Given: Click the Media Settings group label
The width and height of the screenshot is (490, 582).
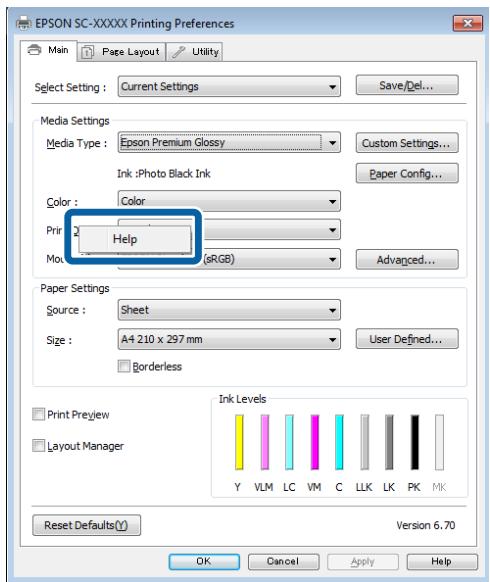Looking at the screenshot, I should click(75, 121).
